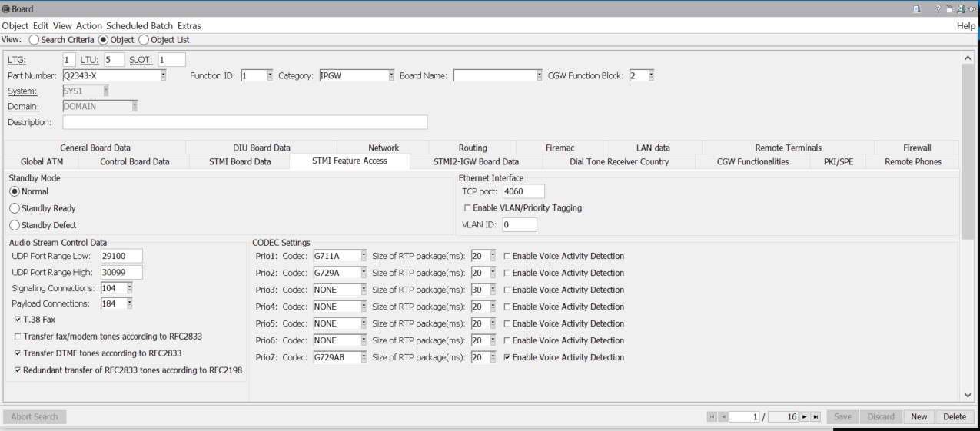The image size is (980, 431).
Task: Select Normal standby mode
Action: [x=15, y=191]
